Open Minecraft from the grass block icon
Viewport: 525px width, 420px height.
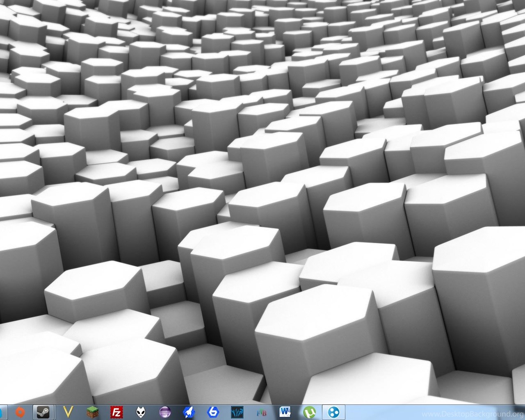pyautogui.click(x=93, y=412)
